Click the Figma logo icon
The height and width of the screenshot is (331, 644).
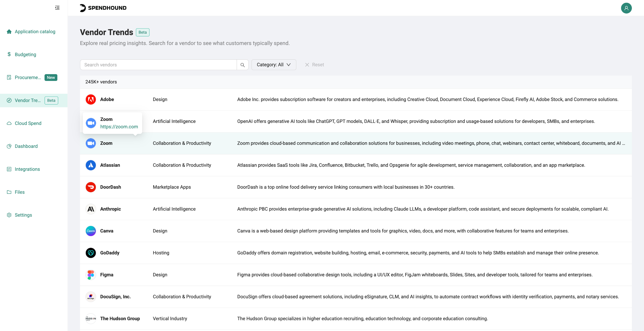[x=91, y=275]
